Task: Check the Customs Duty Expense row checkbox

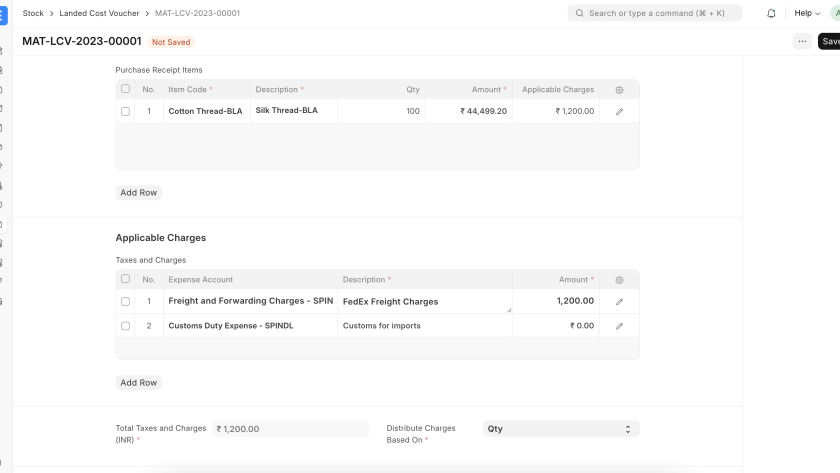Action: tap(125, 326)
